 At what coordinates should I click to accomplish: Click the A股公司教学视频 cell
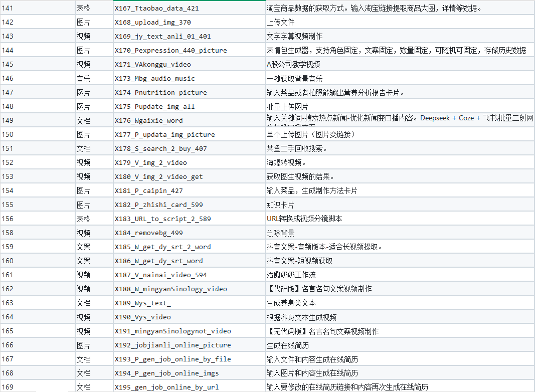tap(400, 64)
